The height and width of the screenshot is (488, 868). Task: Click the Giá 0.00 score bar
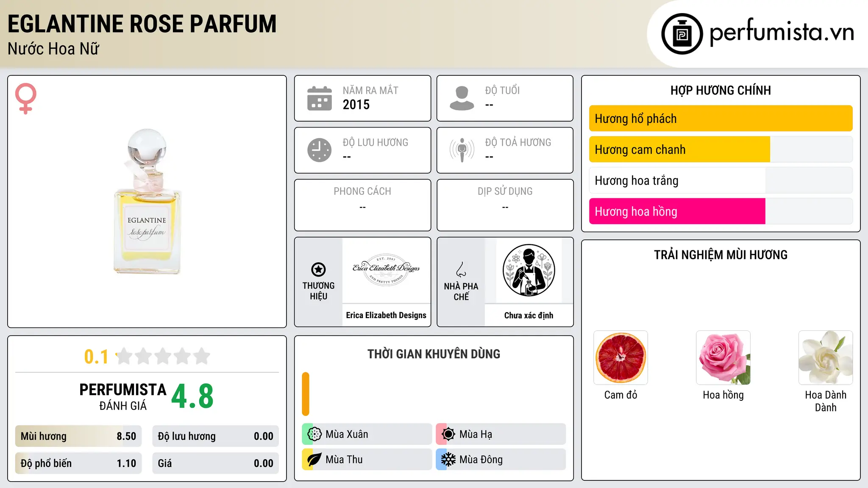215,463
